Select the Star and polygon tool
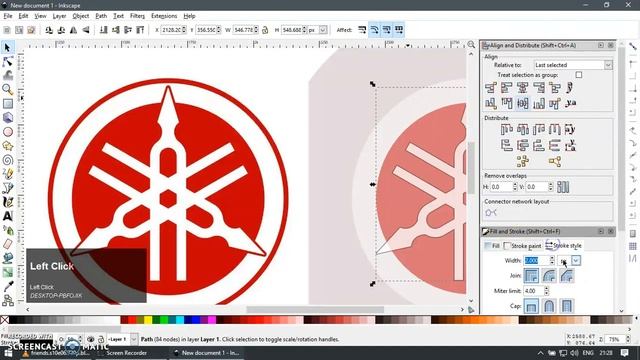This screenshot has height=360, width=640. 7,146
